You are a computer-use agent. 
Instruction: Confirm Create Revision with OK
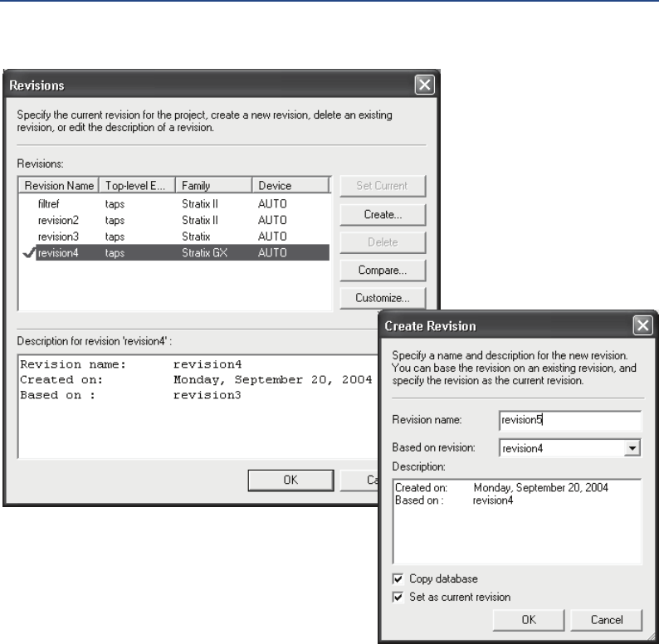pyautogui.click(x=529, y=620)
